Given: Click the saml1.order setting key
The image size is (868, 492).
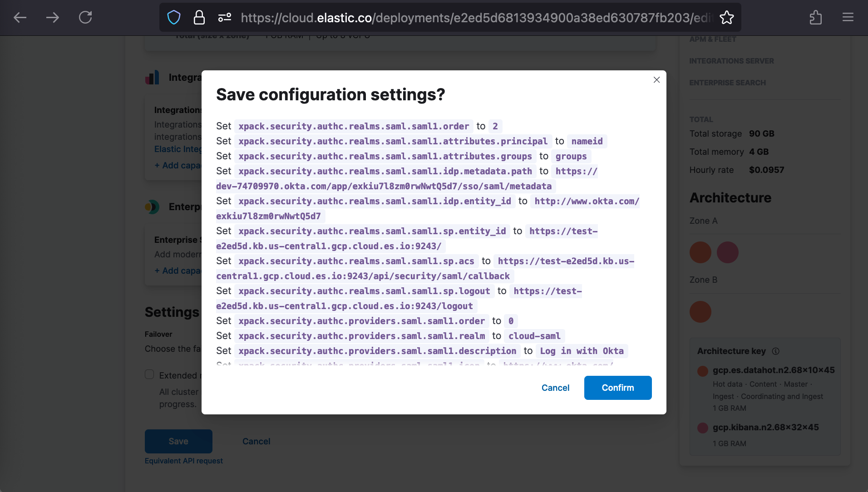Looking at the screenshot, I should (354, 126).
